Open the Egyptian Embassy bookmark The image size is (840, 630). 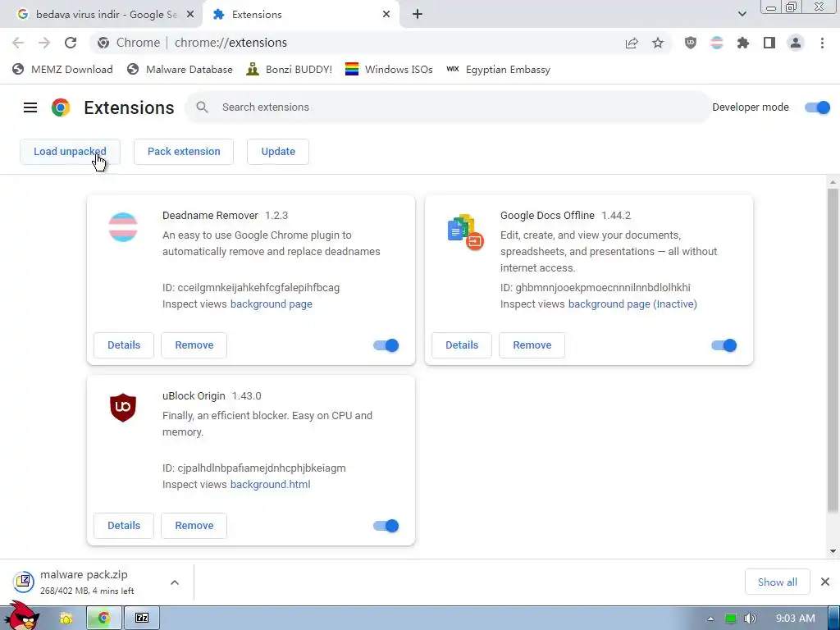tap(498, 70)
